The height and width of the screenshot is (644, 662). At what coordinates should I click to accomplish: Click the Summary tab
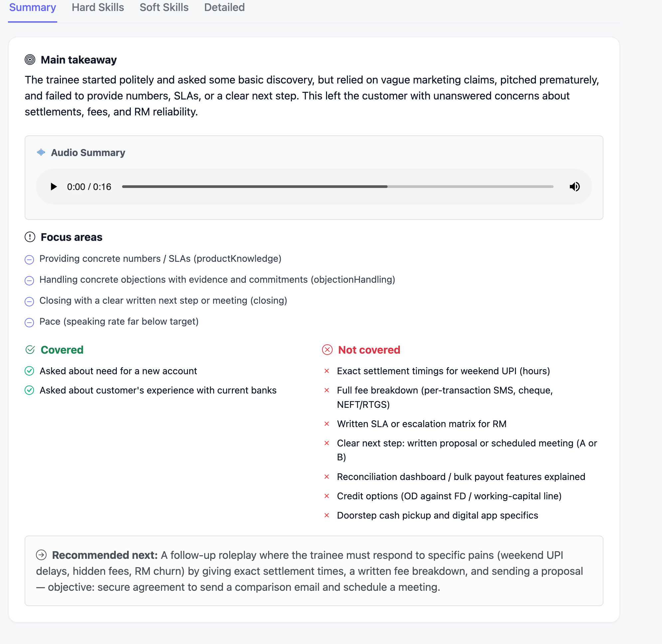pos(33,7)
